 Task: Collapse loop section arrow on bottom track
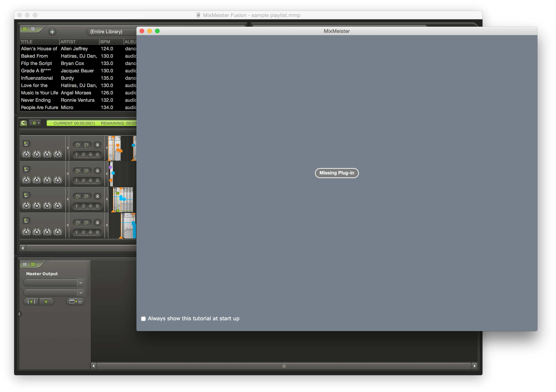pos(107,225)
